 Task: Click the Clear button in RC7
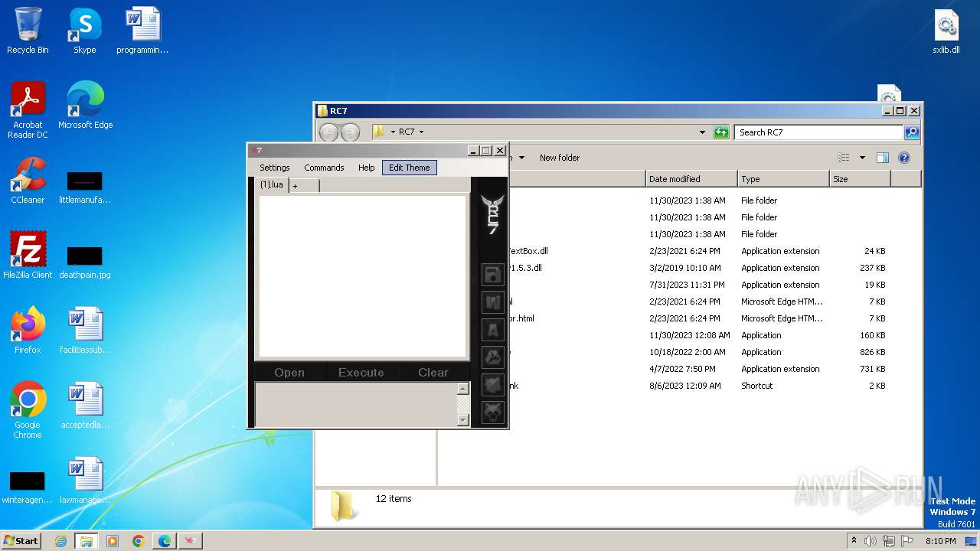tap(433, 373)
